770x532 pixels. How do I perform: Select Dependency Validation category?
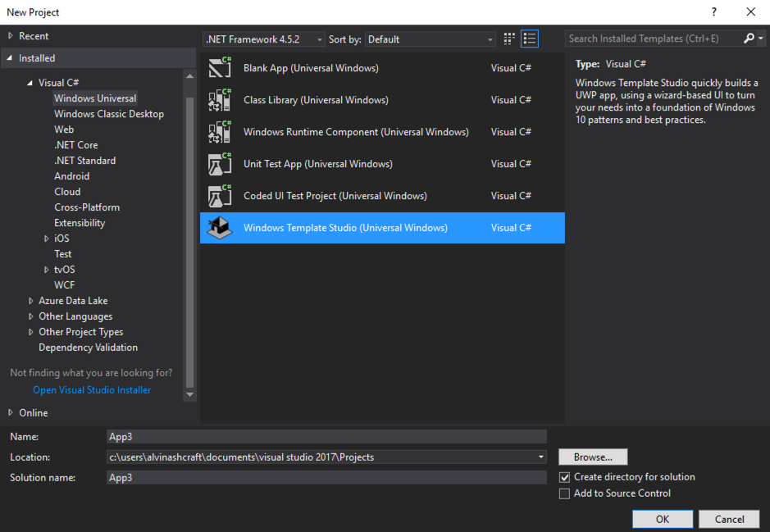click(89, 348)
